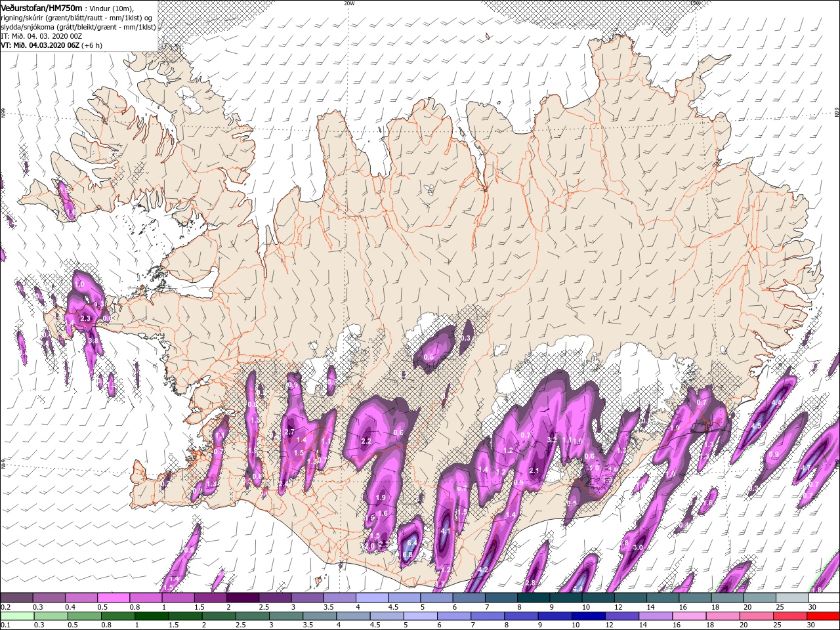840x630 pixels.
Task: Click the dark teal 8–9 swatch in the upper legend row
Action: tap(534, 598)
